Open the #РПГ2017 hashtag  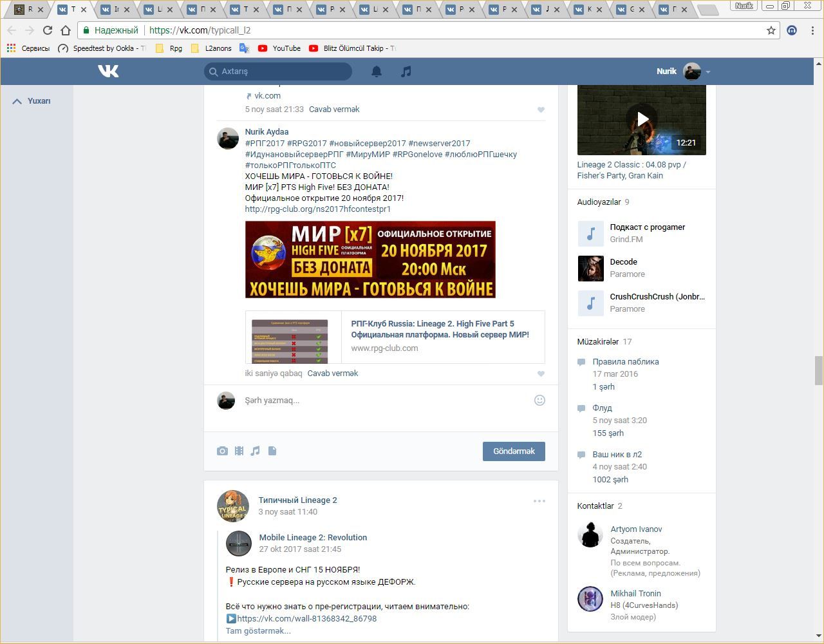pos(265,144)
